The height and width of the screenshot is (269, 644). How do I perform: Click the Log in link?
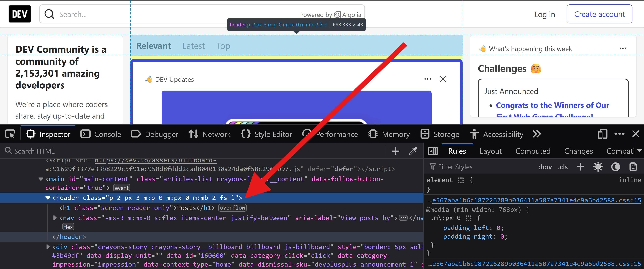pyautogui.click(x=545, y=14)
